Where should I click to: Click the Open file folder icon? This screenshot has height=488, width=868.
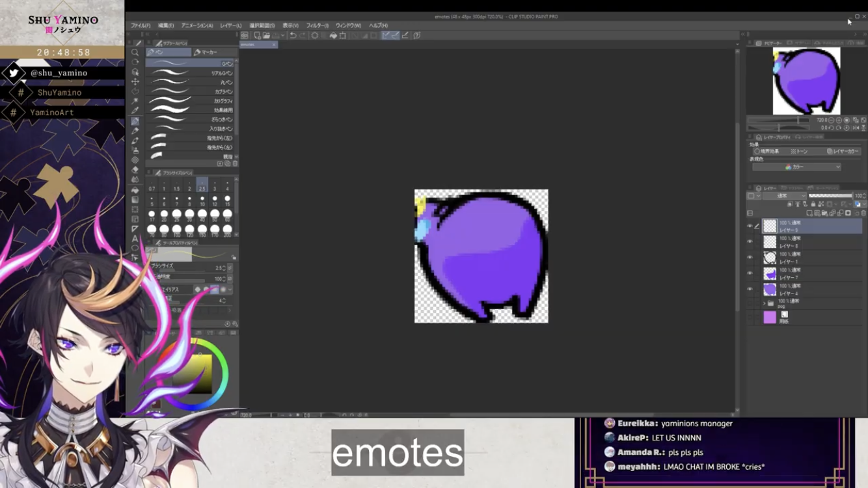click(x=267, y=35)
